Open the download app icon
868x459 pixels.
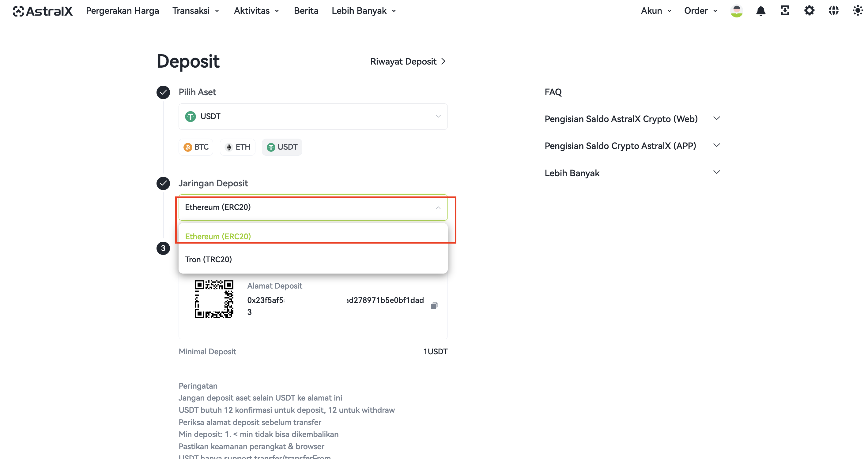[785, 11]
